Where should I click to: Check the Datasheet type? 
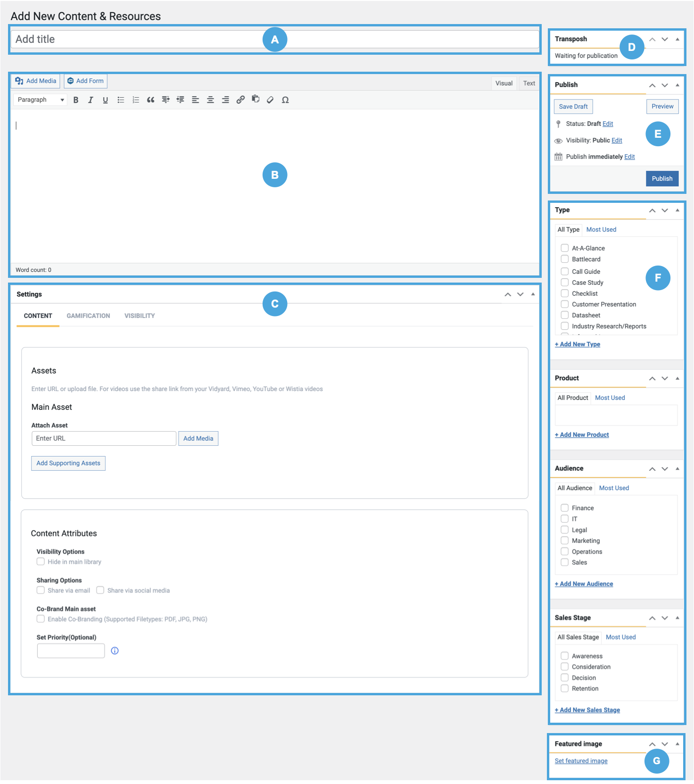click(564, 315)
